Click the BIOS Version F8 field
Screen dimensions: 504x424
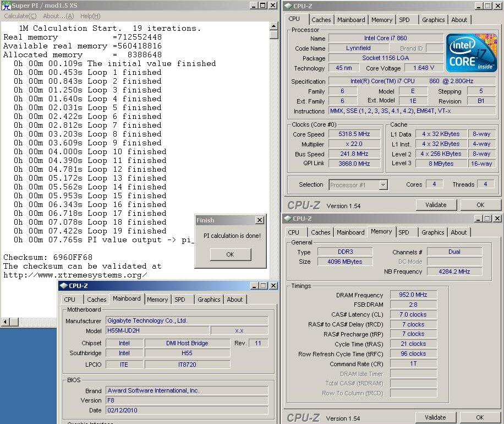tap(187, 400)
